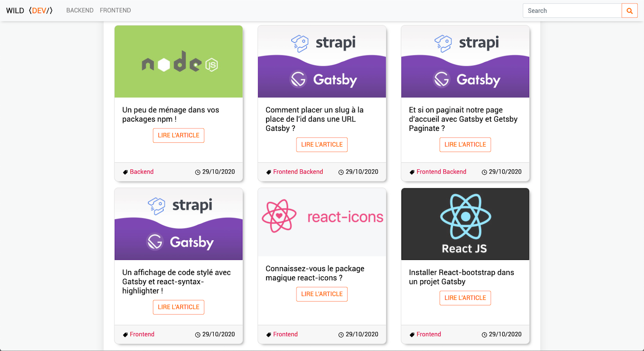The width and height of the screenshot is (644, 351).
Task: Click the orange search magnifier icon
Action: point(629,11)
